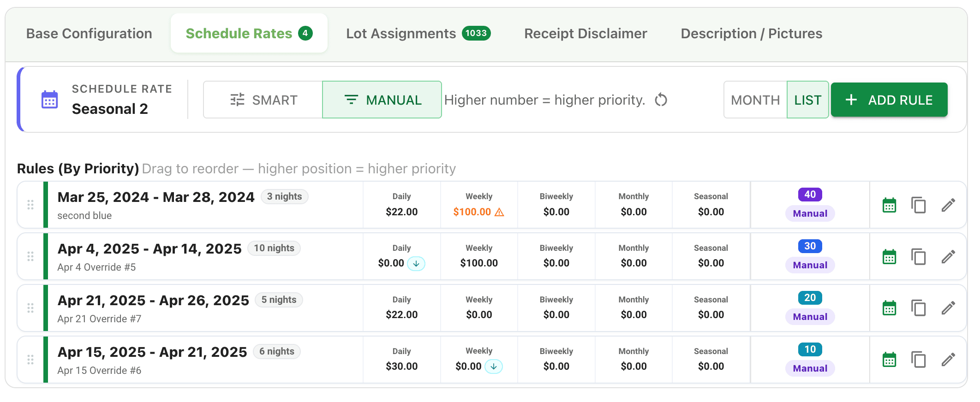This screenshot has height=402, width=980.
Task: Open the Receipt Disclaimer tab
Action: [x=586, y=33]
